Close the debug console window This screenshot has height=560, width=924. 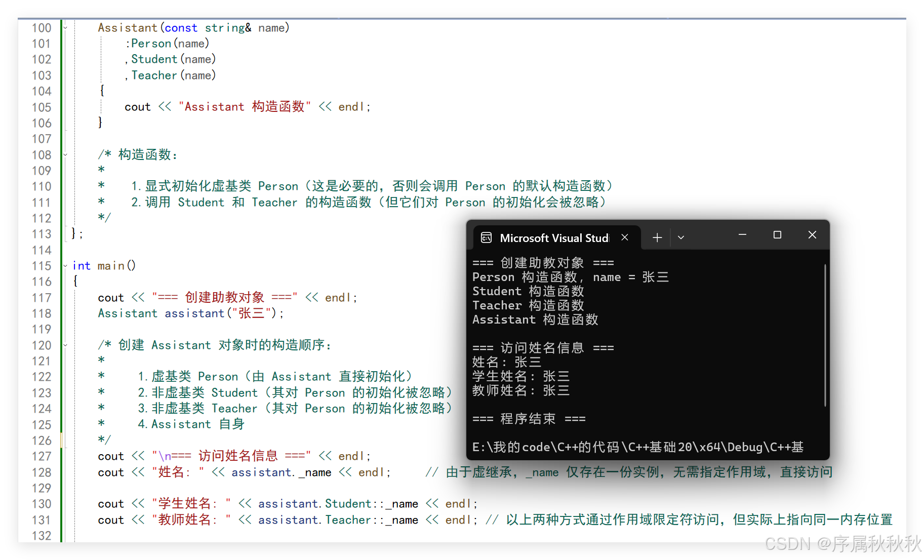coord(812,235)
